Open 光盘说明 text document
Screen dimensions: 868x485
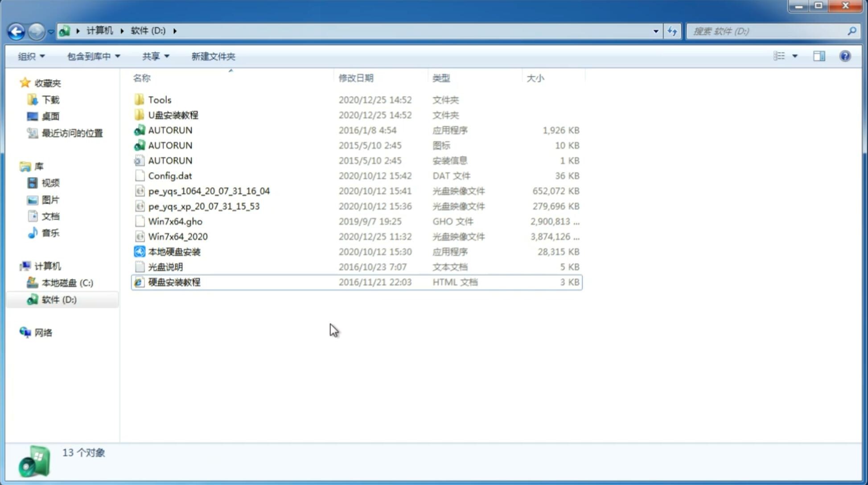(x=166, y=266)
